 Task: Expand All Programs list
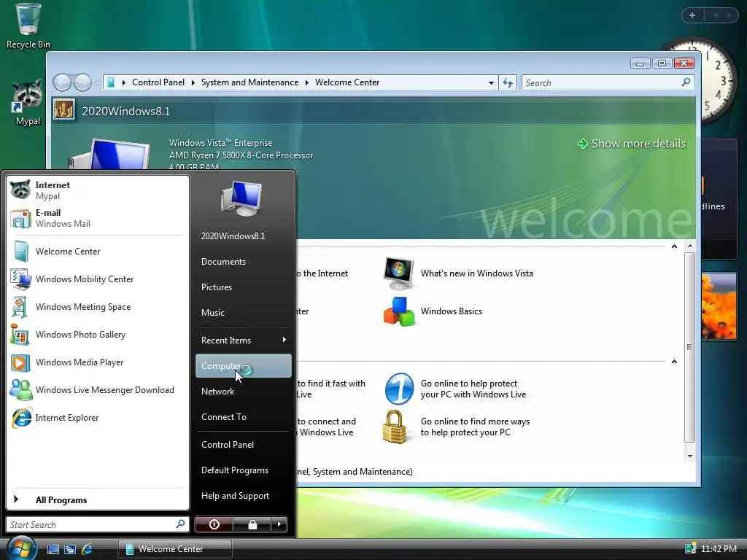(x=98, y=499)
